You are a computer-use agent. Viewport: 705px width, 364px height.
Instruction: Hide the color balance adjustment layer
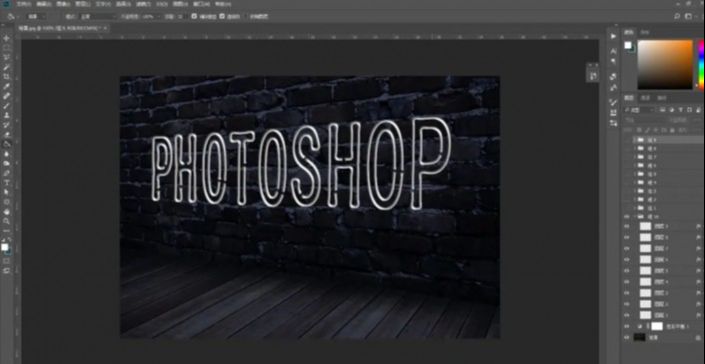pos(627,326)
